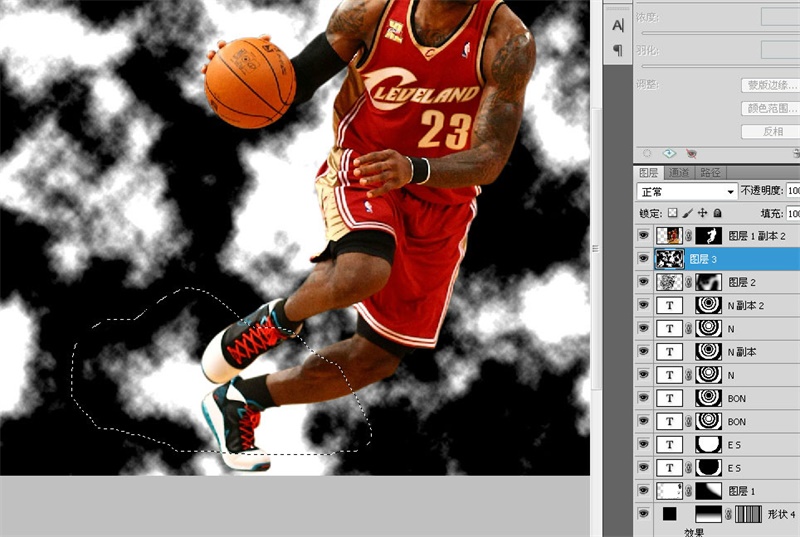Toggle visibility of 图层 1 副本 2 layer
This screenshot has width=800, height=537.
point(643,236)
